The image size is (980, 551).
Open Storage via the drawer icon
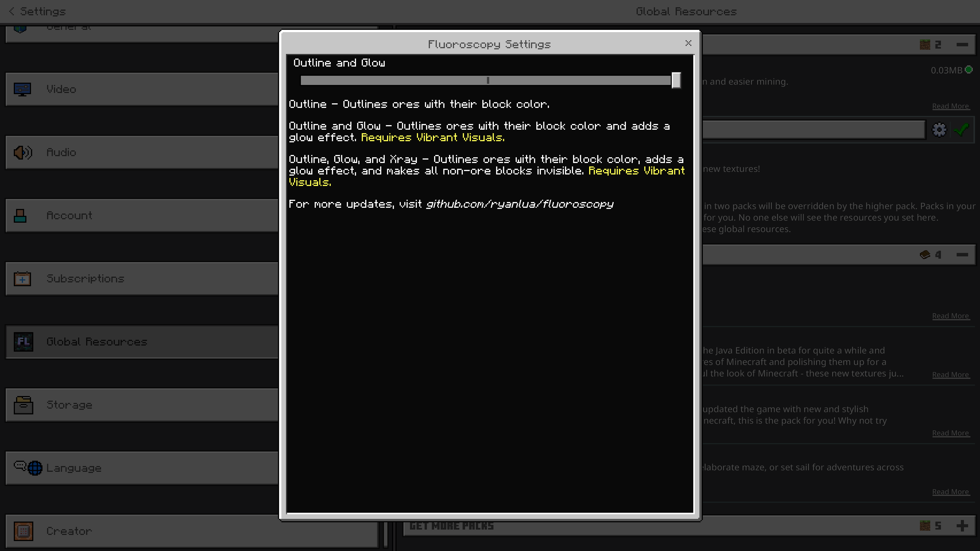click(x=23, y=405)
